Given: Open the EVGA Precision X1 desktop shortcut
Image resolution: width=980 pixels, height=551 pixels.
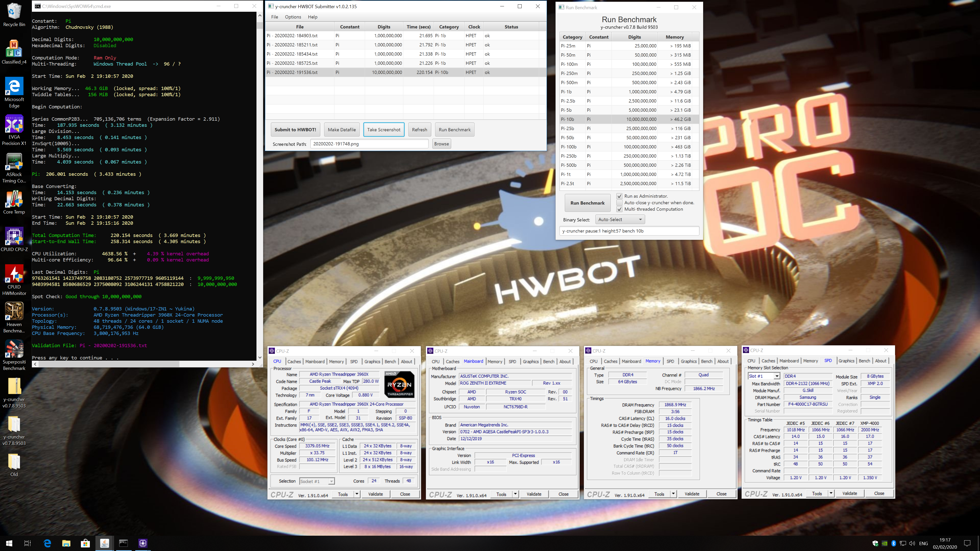Looking at the screenshot, I should point(14,130).
